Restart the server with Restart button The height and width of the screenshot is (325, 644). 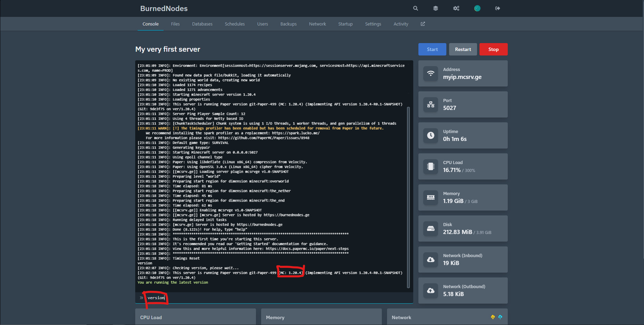point(463,49)
